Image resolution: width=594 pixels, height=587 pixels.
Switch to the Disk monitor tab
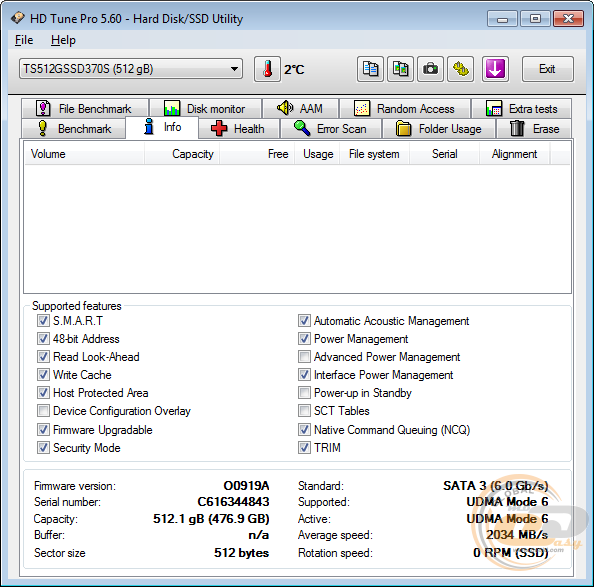coord(205,109)
